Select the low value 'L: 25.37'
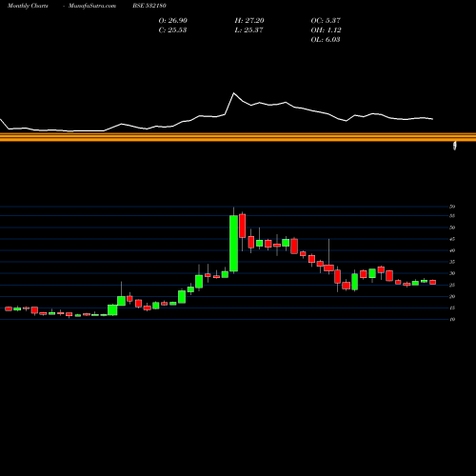 tap(248, 30)
